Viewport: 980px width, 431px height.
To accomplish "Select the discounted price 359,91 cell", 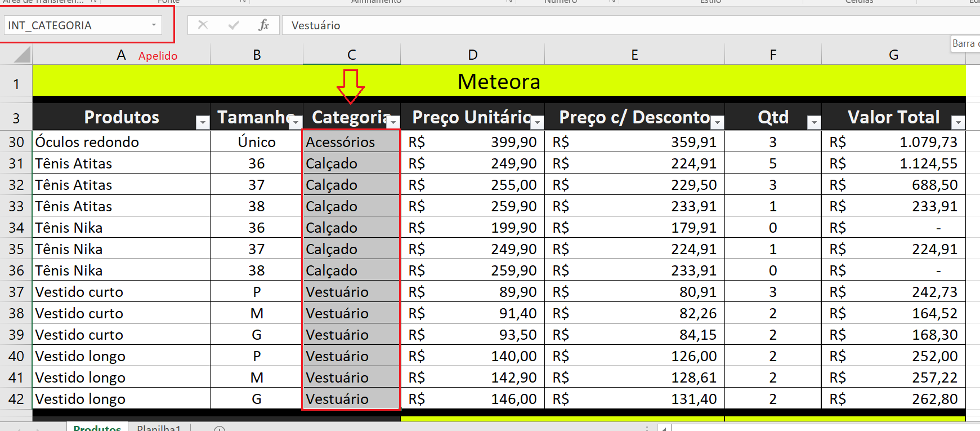I will [634, 142].
